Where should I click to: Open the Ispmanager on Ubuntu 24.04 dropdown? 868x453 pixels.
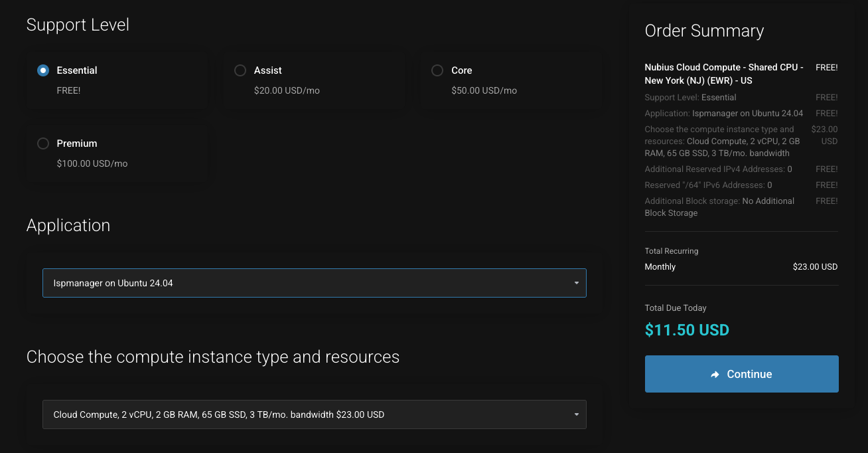tap(305, 283)
